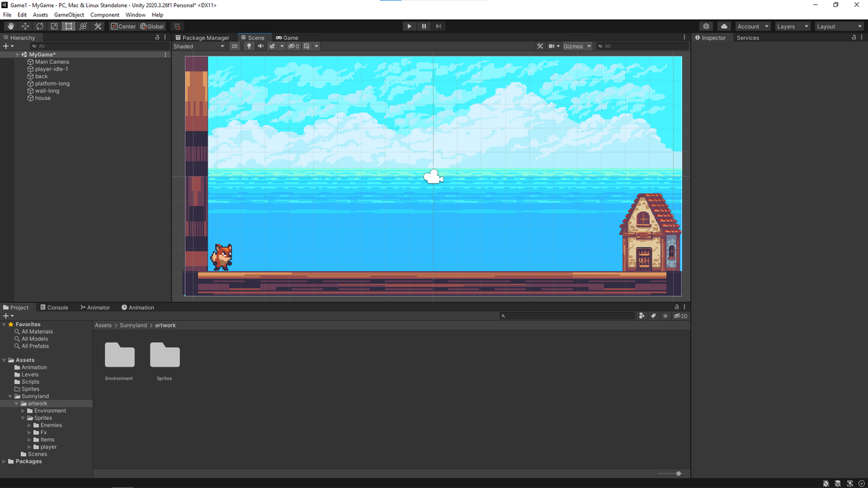Screen dimensions: 868x488
Task: Click the auto generate lighting status icon
Action: click(x=850, y=483)
